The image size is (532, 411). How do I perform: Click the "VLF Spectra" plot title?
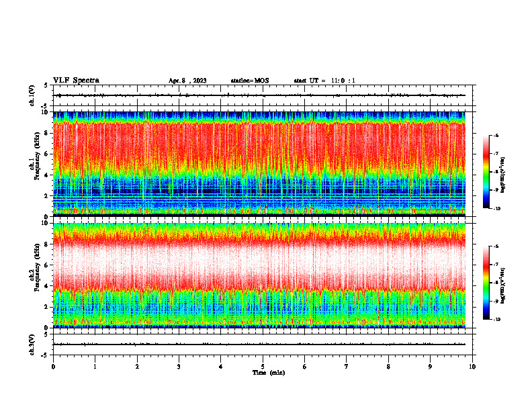(x=76, y=81)
